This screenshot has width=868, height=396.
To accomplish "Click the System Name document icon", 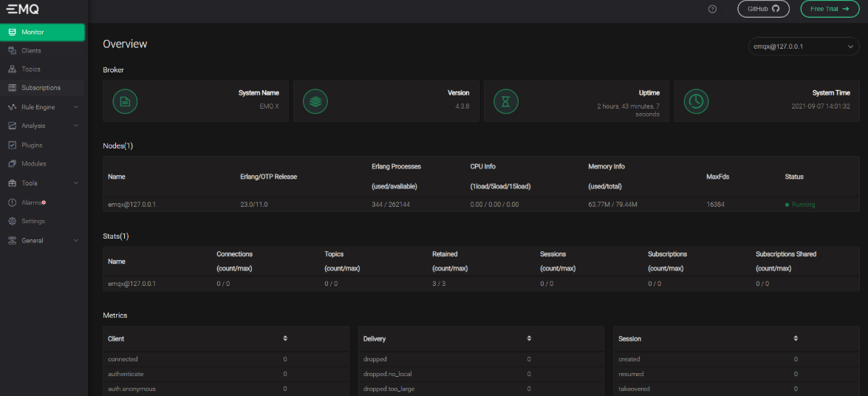I will point(125,100).
